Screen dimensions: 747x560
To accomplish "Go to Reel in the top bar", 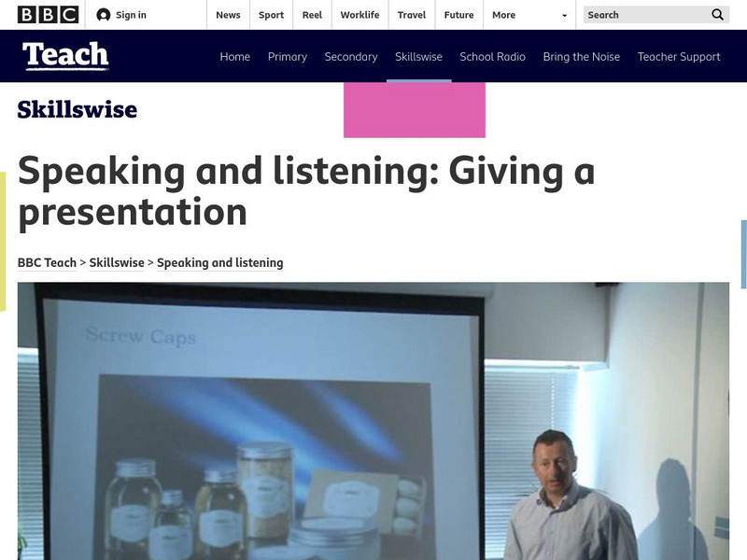I will (x=312, y=15).
